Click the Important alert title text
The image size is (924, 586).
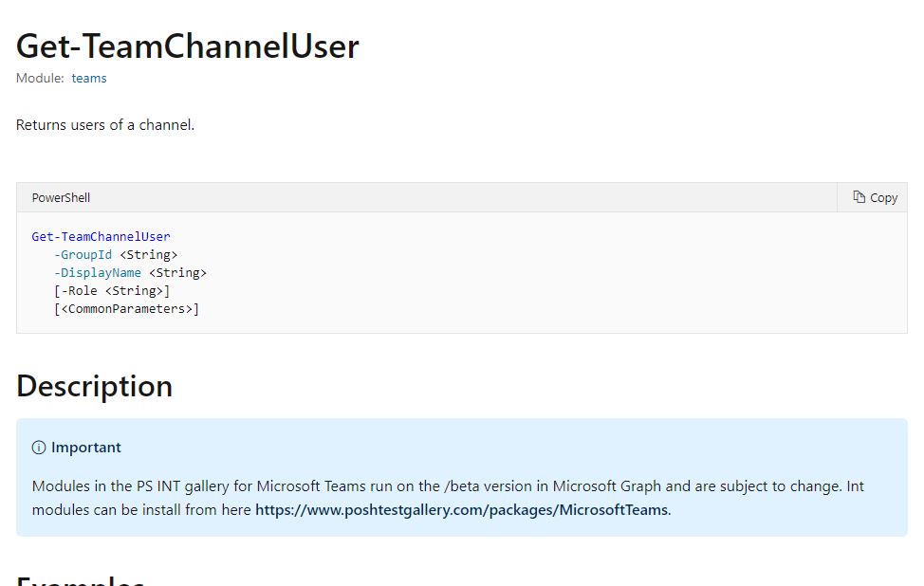[x=86, y=448]
